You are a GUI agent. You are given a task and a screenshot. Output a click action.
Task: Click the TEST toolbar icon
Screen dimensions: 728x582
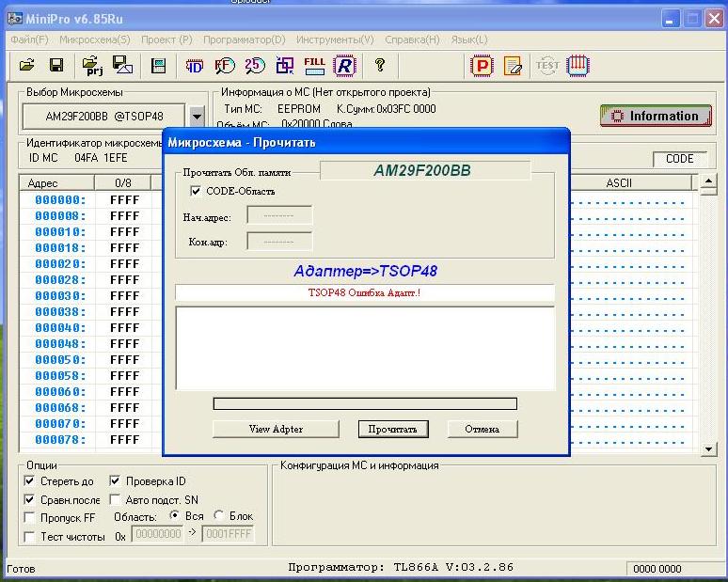[x=547, y=66]
